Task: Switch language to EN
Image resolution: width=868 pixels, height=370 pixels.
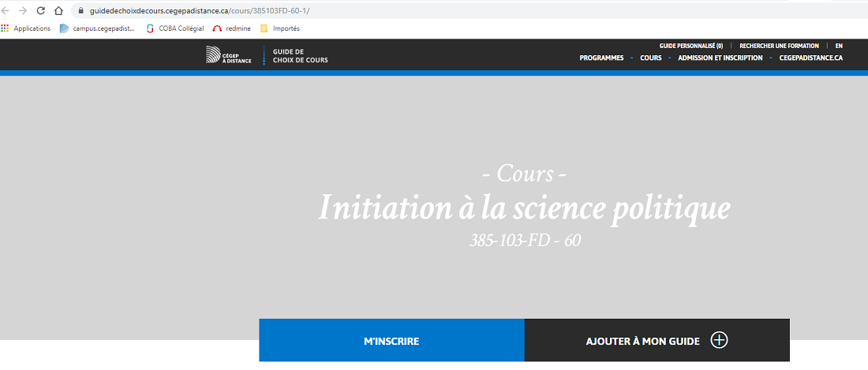Action: click(x=839, y=46)
